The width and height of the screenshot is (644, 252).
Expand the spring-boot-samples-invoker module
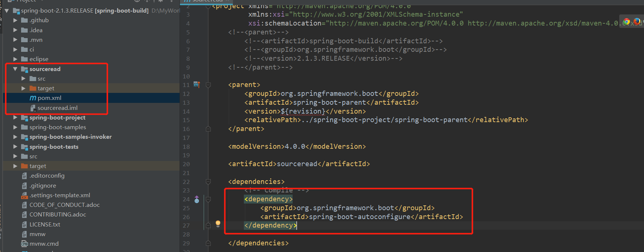coord(15,137)
